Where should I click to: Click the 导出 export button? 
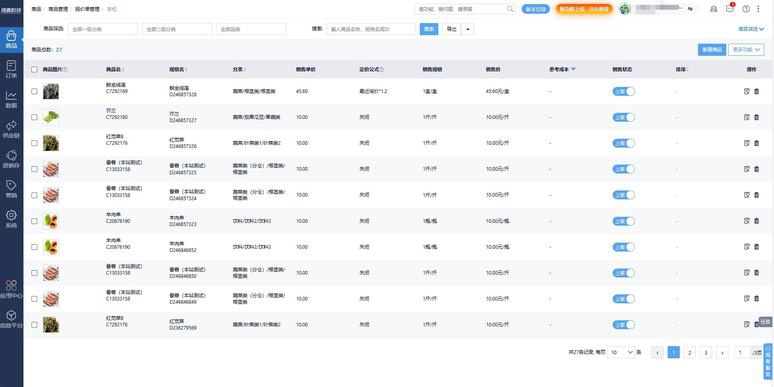point(452,29)
